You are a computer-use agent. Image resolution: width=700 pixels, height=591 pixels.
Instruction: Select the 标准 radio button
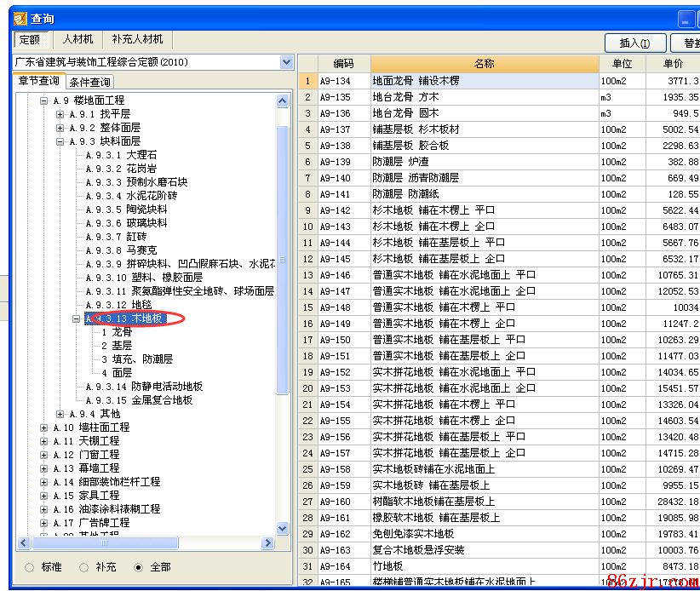(x=31, y=567)
